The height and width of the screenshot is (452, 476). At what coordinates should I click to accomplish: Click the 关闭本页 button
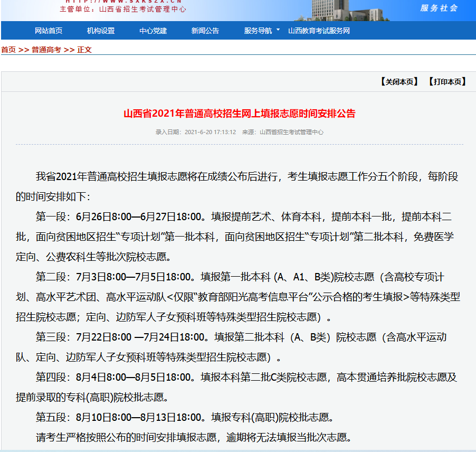(399, 82)
